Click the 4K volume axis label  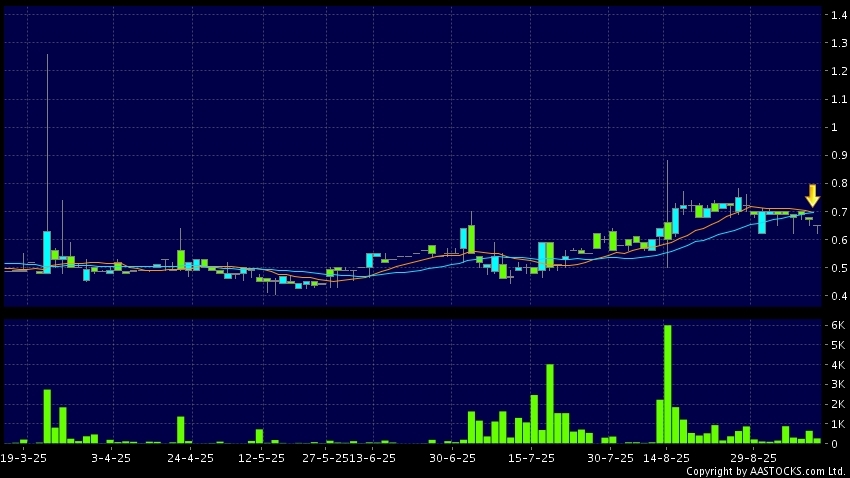pos(838,365)
